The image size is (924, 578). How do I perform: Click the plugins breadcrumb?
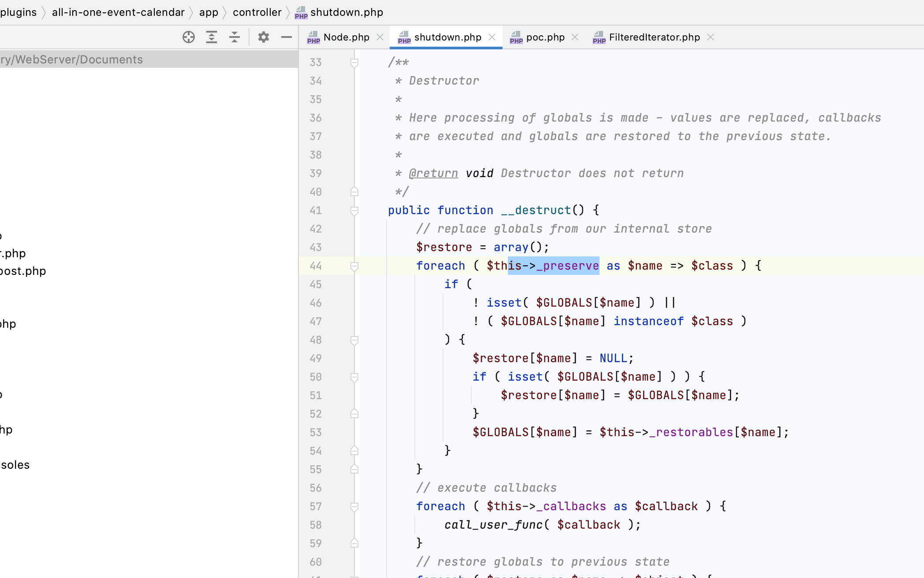[19, 12]
